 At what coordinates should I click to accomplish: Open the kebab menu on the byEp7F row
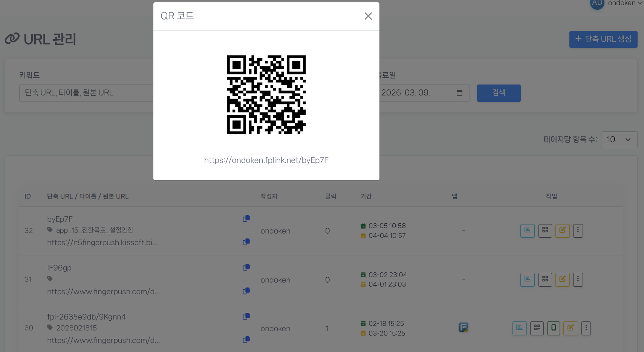[x=578, y=231]
